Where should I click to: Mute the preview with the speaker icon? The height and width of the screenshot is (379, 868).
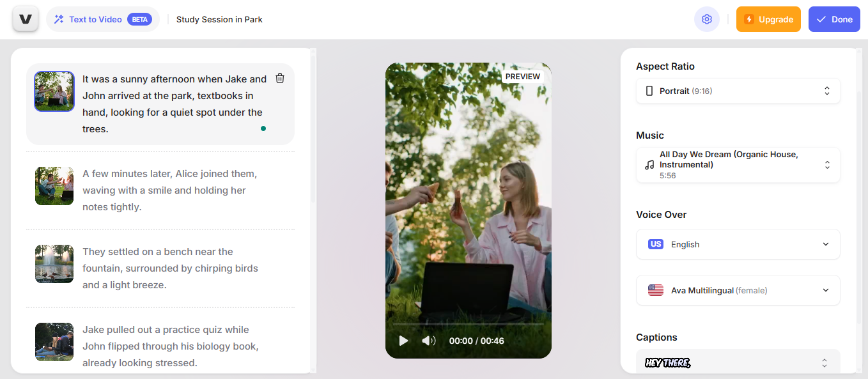point(429,341)
